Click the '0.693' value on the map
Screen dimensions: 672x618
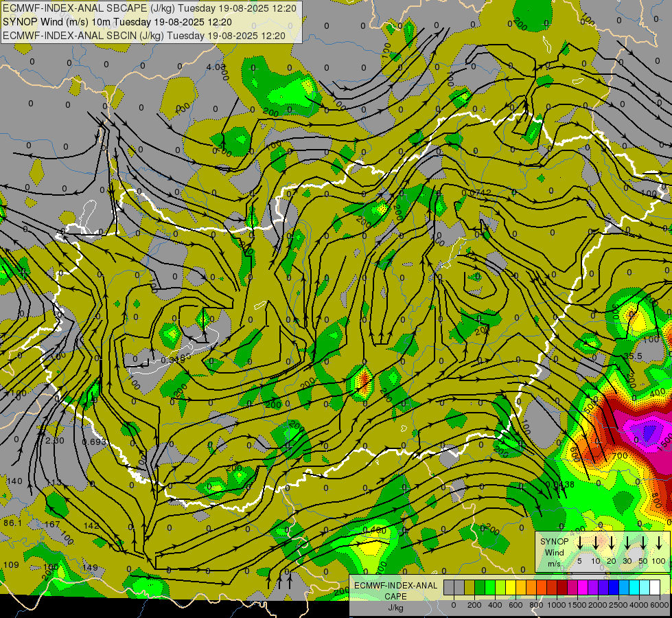coord(94,442)
